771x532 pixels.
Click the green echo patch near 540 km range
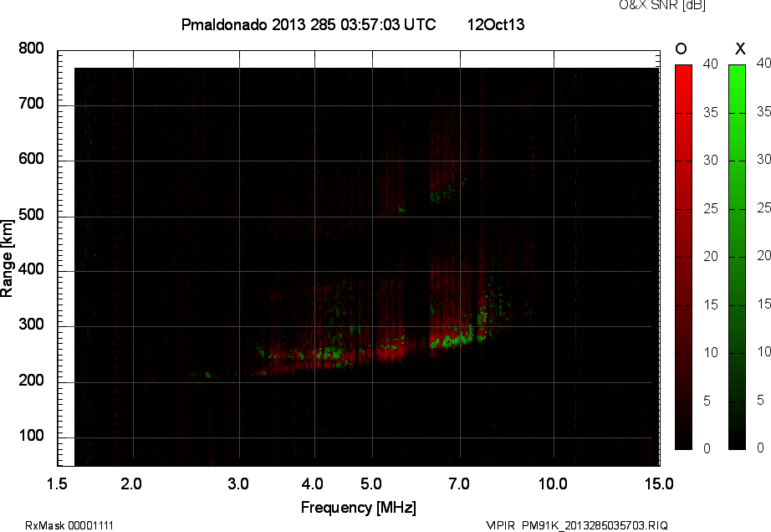441,195
